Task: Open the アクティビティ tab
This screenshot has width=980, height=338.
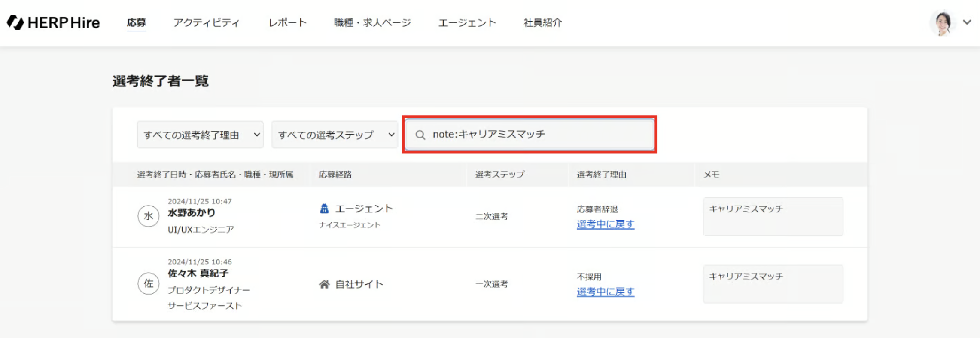Action: pos(206,23)
